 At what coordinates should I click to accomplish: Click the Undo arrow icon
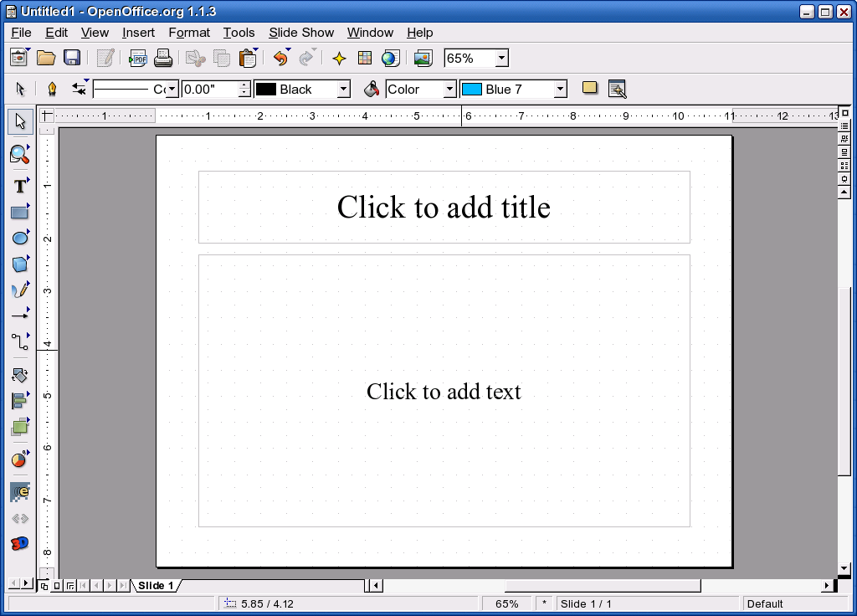(x=281, y=58)
